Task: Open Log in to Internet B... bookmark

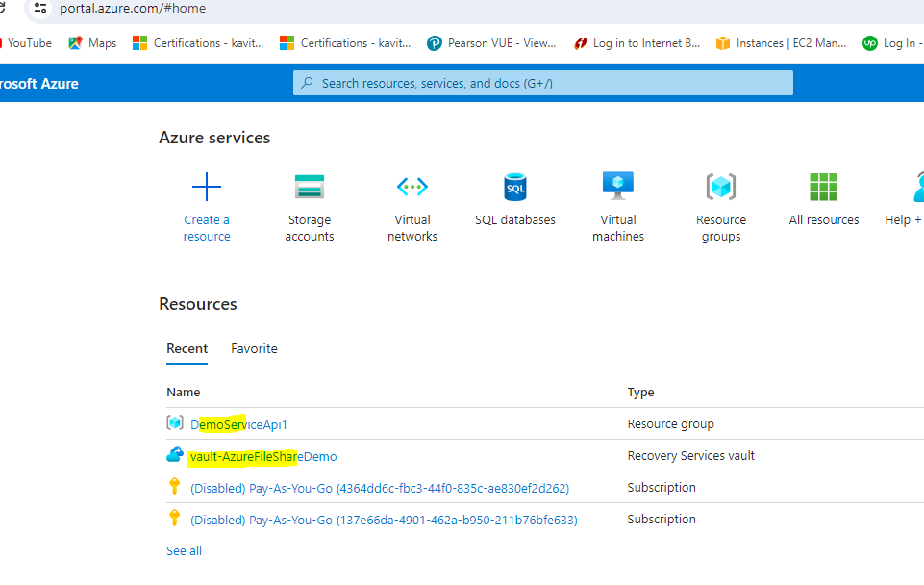Action: point(637,43)
